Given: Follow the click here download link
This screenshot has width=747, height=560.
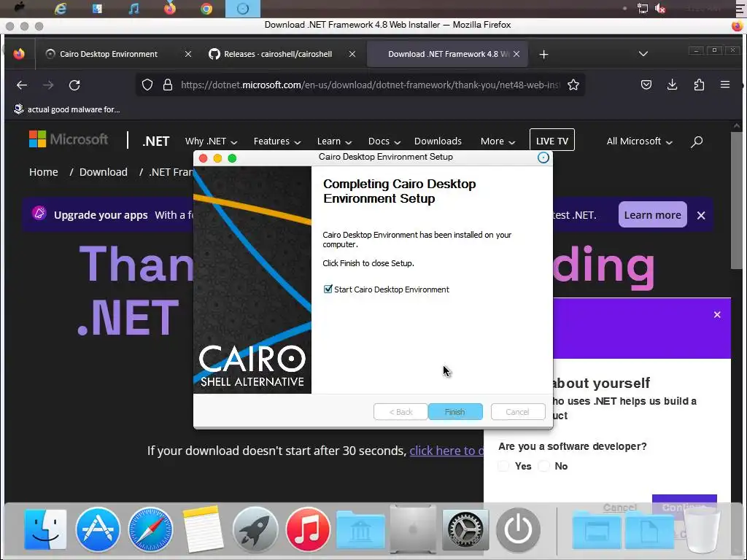Looking at the screenshot, I should 446,451.
